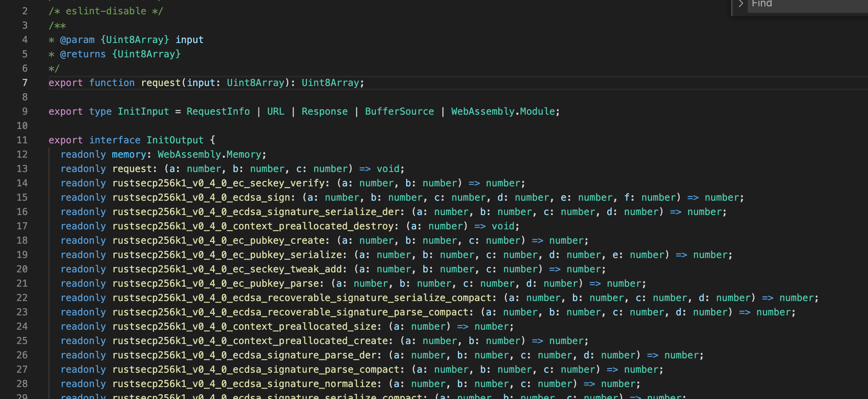Select line number 7 in the gutter
Viewport: 868px width, 399px height.
(x=25, y=83)
